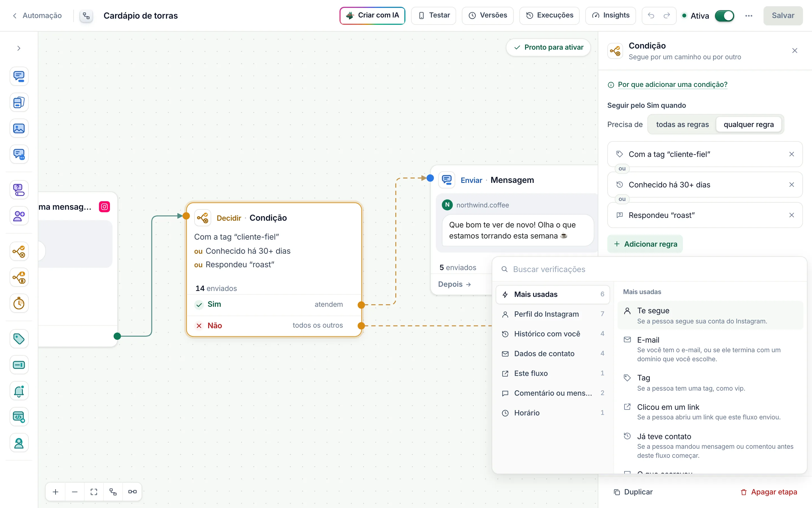The width and height of the screenshot is (812, 508).
Task: Open the three-dot more options menu
Action: (749, 16)
